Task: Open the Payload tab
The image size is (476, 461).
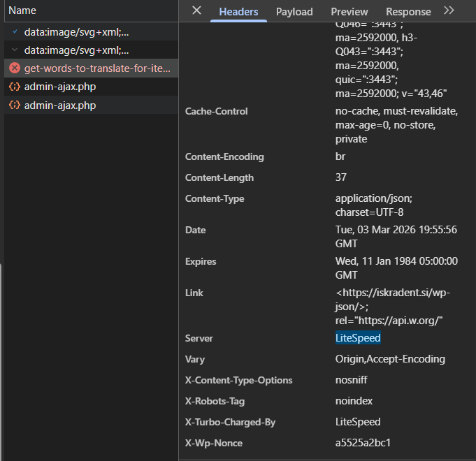Action: [294, 12]
